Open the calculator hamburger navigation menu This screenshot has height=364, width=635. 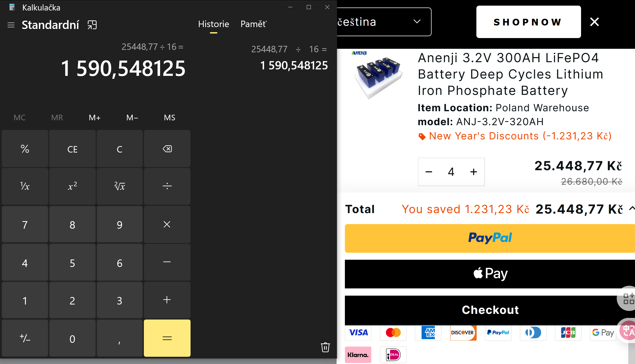pos(11,25)
